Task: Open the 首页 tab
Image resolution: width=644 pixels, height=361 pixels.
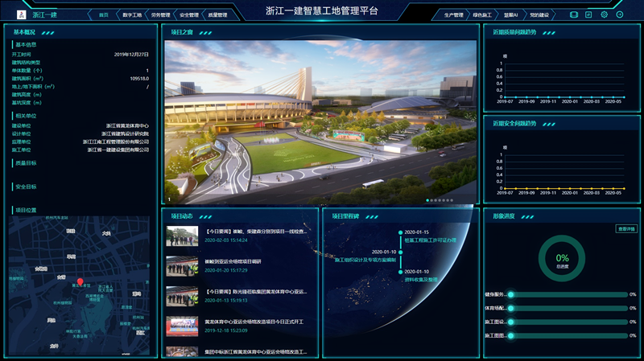Action: click(x=104, y=14)
